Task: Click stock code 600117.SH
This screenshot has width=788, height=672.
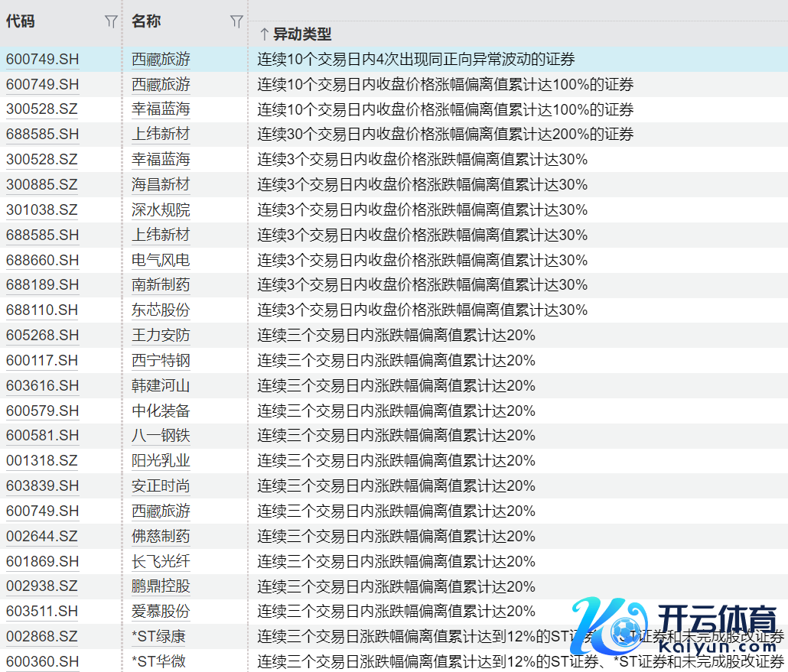Action: pos(42,360)
